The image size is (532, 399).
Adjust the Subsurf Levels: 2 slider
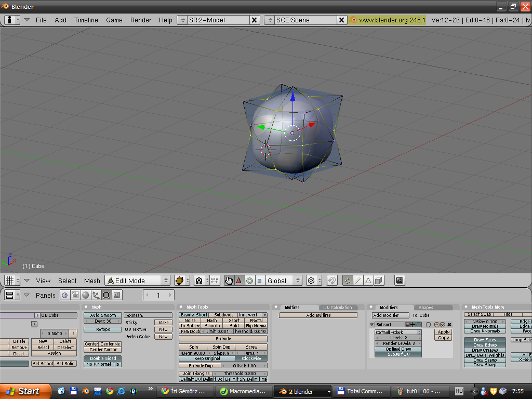[398, 338]
